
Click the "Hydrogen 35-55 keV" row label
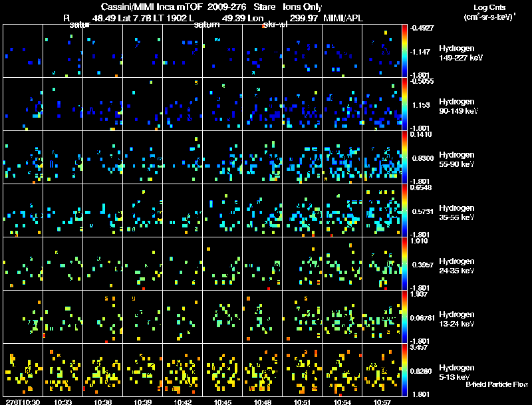[456, 212]
